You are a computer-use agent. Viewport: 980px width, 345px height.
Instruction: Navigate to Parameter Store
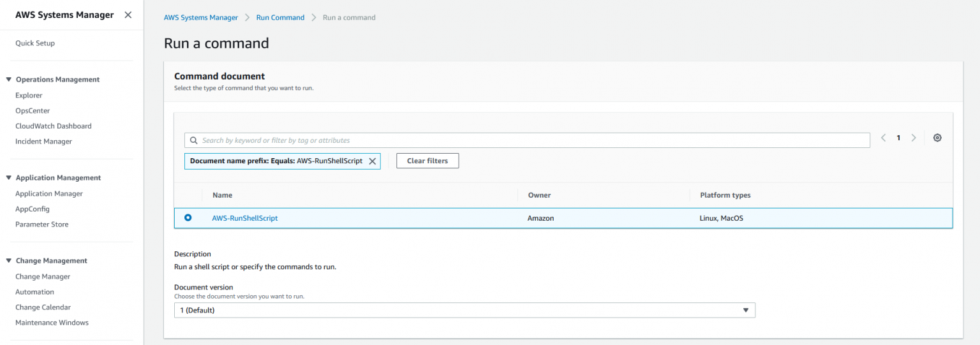click(41, 224)
